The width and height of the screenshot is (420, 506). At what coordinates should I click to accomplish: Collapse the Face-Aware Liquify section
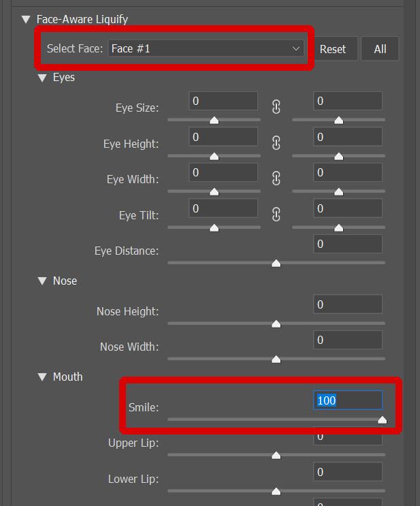coord(26,19)
